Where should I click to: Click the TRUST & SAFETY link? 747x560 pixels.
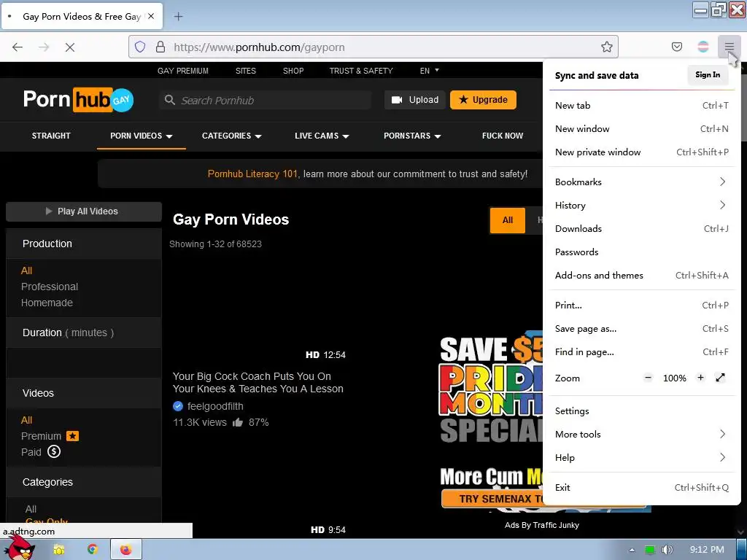(361, 71)
